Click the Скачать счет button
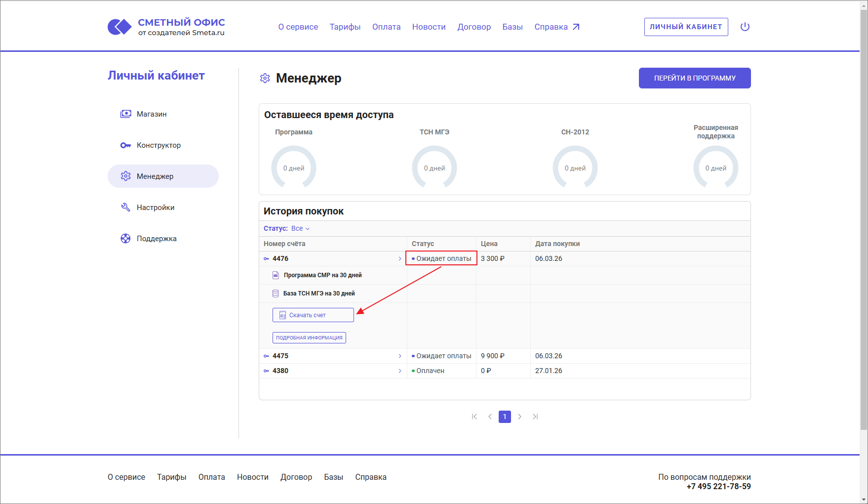 (x=313, y=315)
